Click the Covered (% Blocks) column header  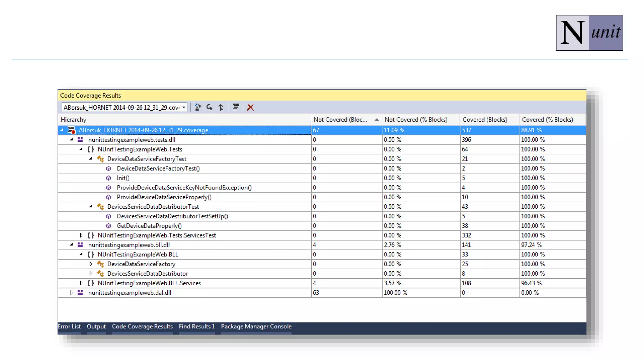point(547,120)
